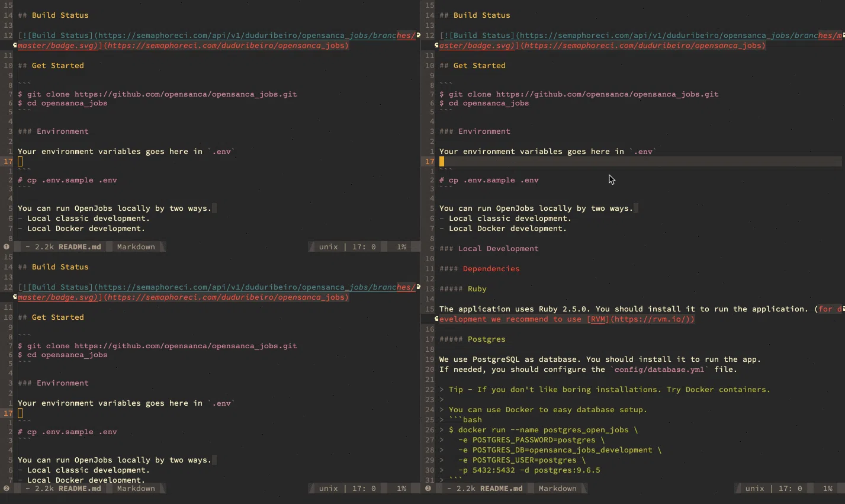
Task: Click the 1% position indicator in top-left modeline
Action: [x=401, y=247]
